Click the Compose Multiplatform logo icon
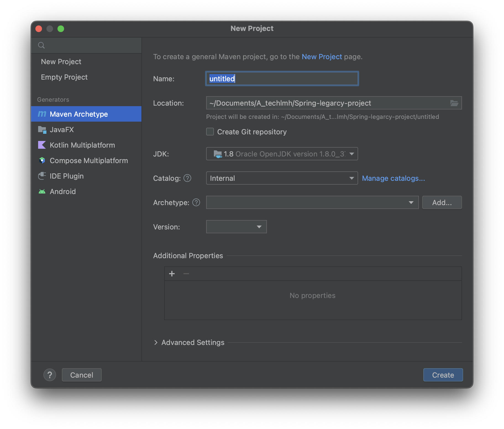 point(42,160)
